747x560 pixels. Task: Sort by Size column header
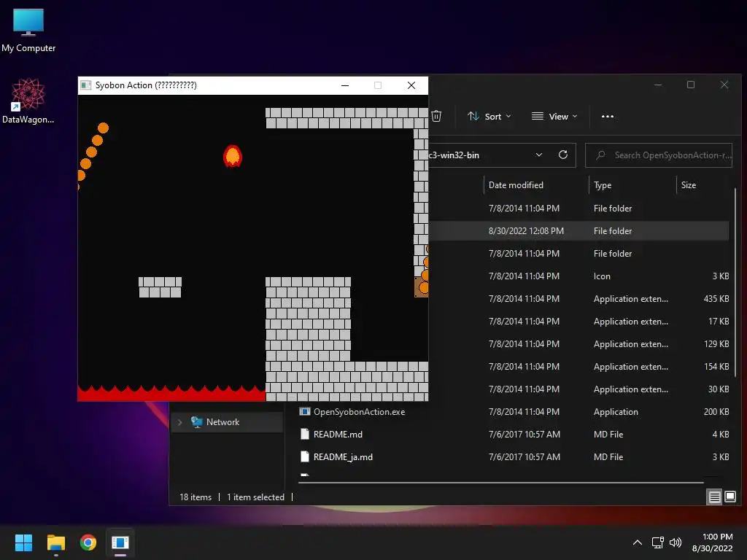pos(689,184)
